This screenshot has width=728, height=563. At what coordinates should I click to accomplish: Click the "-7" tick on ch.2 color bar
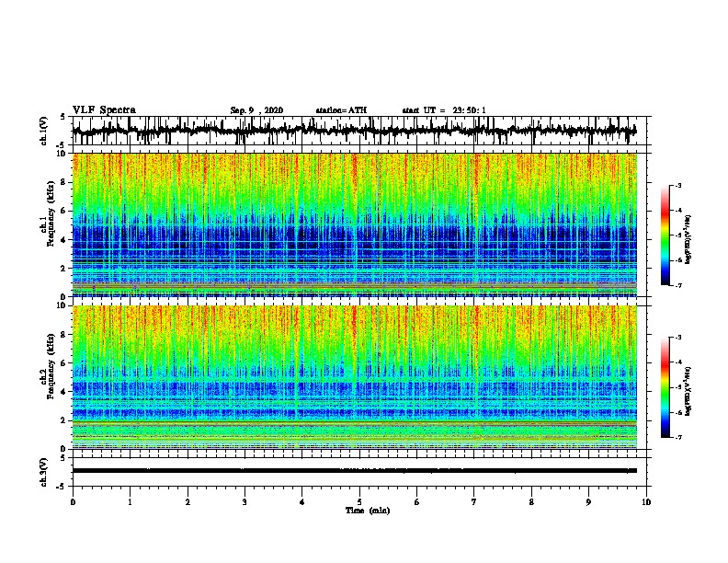point(678,438)
